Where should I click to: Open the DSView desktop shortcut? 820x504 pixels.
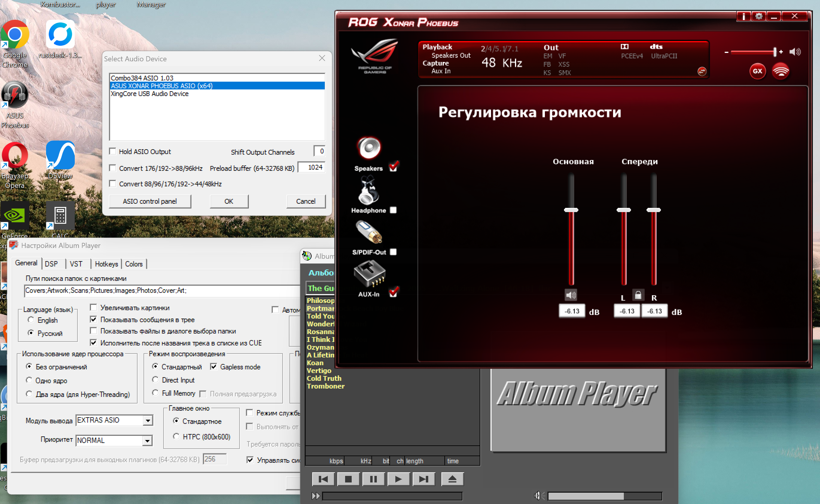tap(60, 160)
